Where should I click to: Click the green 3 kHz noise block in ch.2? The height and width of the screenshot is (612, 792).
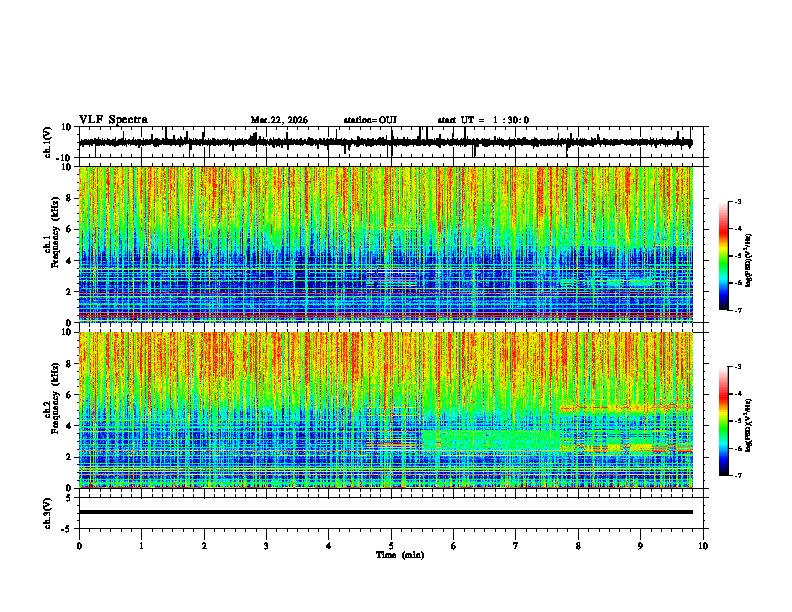click(x=491, y=439)
